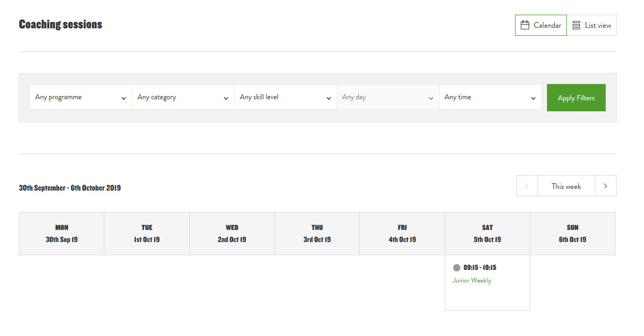Click the grey status dot beside 09:15 session
644x336 pixels.
pos(456,268)
